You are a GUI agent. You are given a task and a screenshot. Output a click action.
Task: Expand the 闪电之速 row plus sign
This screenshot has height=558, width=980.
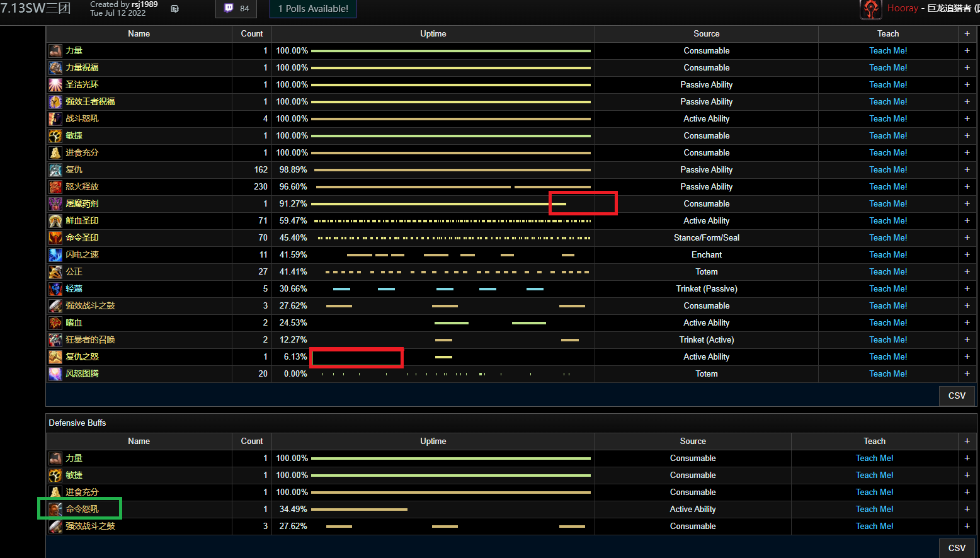pyautogui.click(x=967, y=254)
